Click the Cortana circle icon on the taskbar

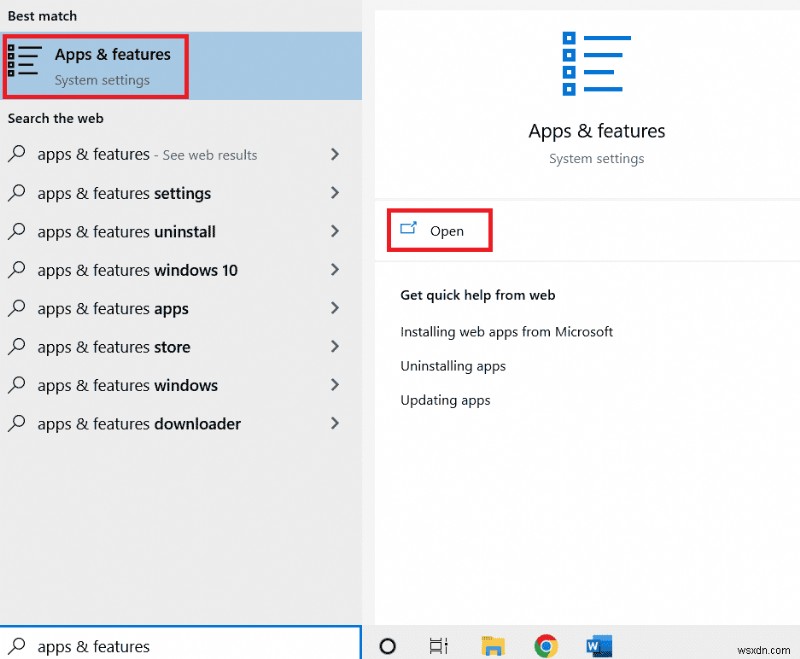(x=388, y=645)
